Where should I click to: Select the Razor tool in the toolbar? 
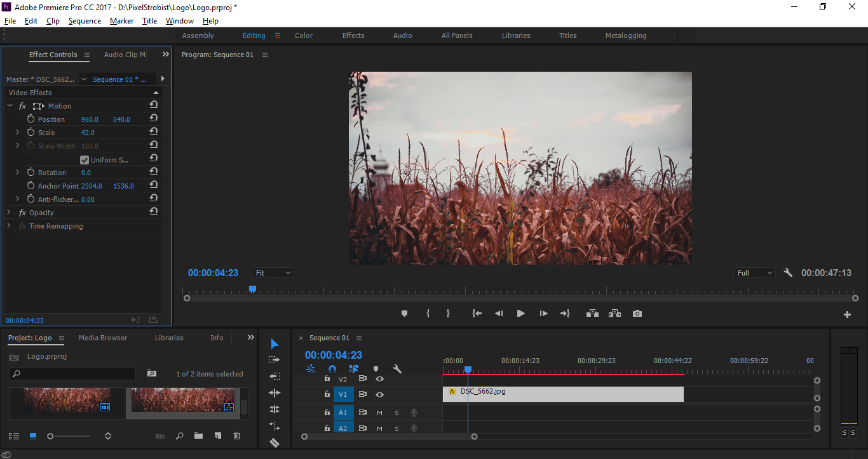(x=275, y=442)
